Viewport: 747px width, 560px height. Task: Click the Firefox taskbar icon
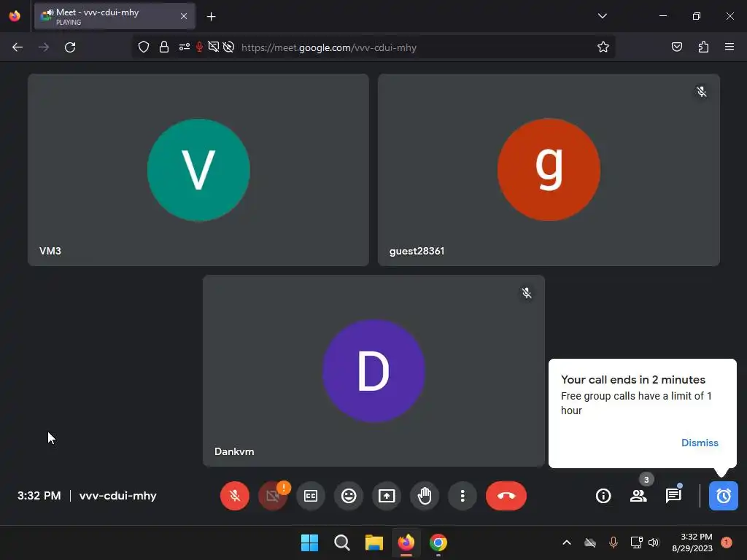(x=406, y=542)
